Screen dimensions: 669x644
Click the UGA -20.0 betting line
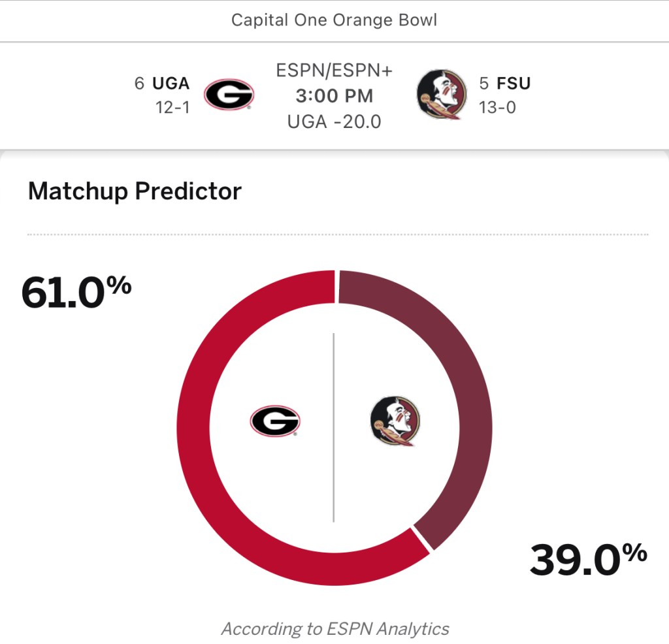pos(334,121)
